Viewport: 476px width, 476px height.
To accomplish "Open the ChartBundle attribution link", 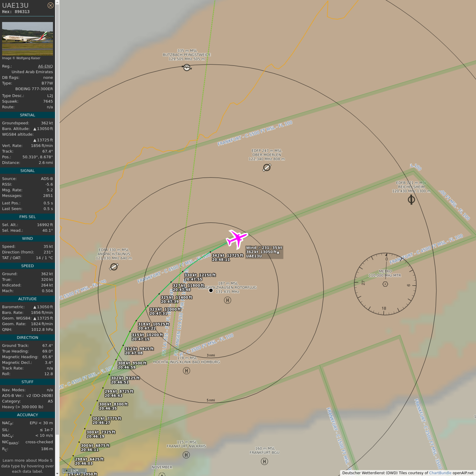I will 440,473.
